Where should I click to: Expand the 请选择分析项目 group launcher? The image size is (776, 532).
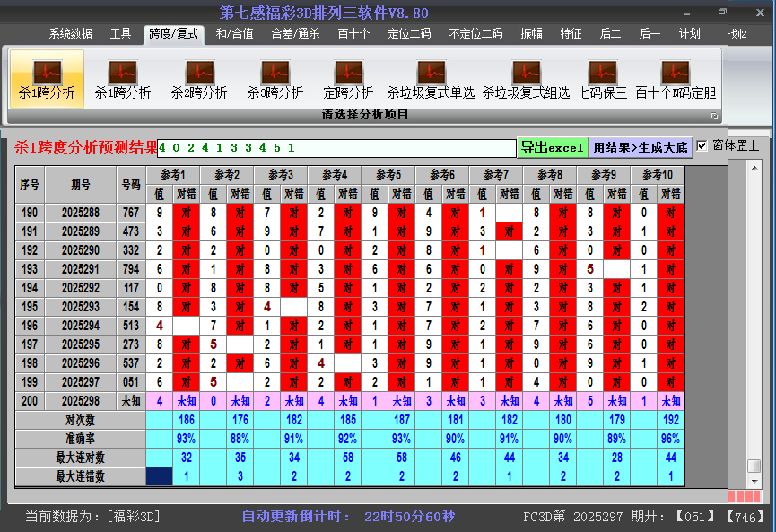pos(715,116)
